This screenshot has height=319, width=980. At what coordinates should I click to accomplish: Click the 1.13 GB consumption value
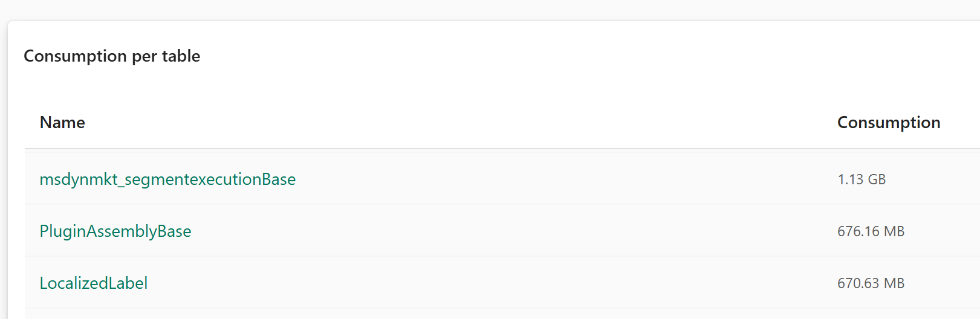[861, 179]
